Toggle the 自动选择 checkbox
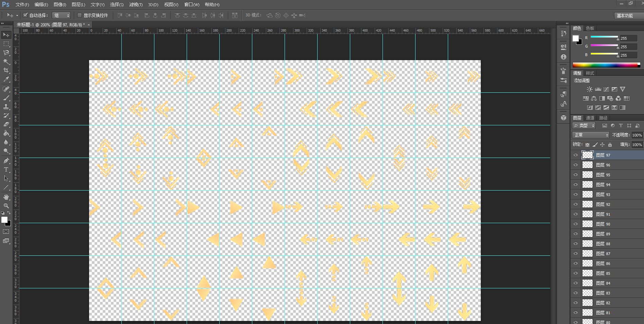 pos(26,15)
